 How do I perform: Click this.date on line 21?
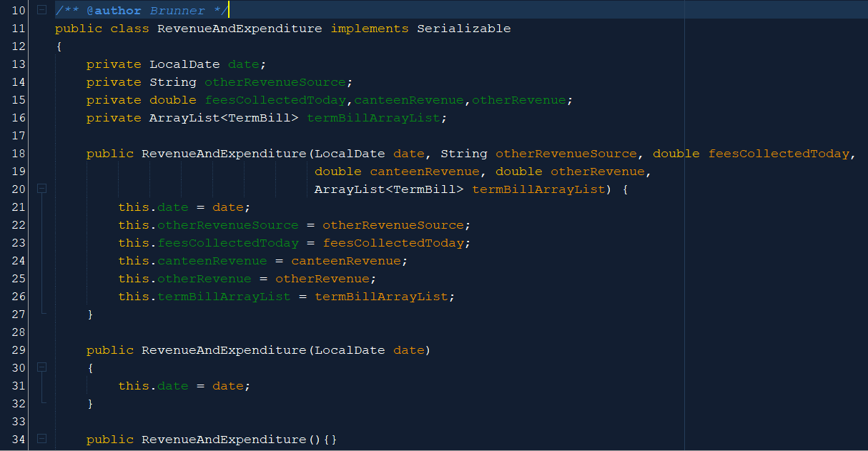153,207
